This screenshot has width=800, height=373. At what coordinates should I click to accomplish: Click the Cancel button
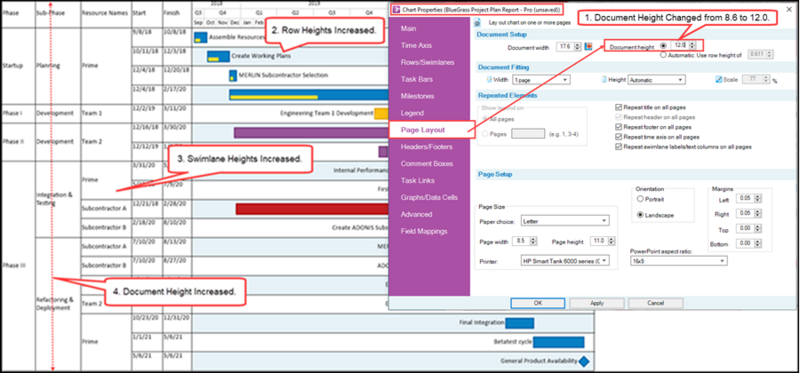tap(656, 303)
